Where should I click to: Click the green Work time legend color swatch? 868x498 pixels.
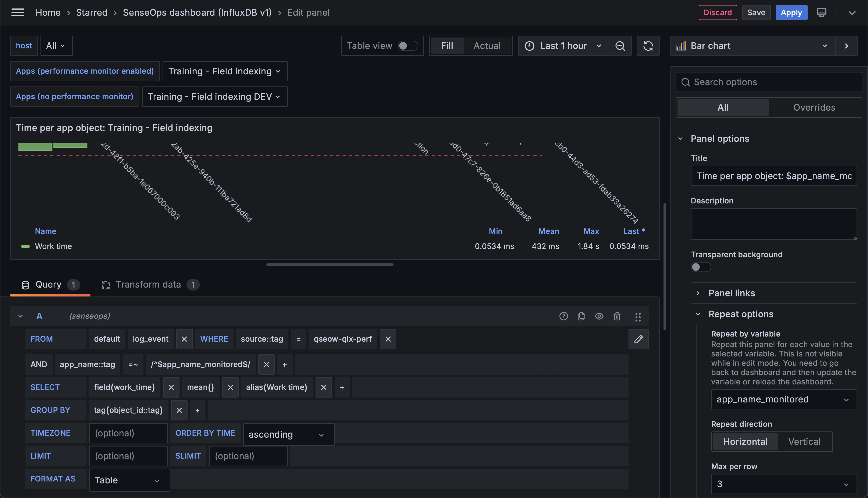click(x=25, y=246)
